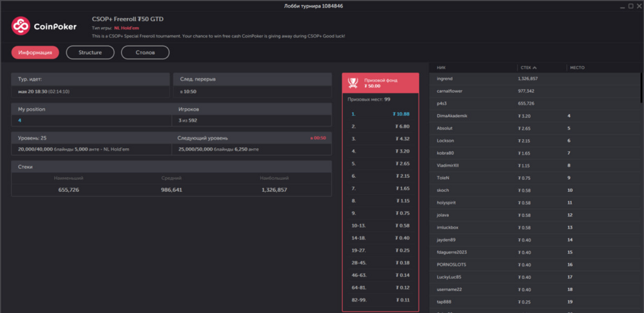Click the My position value 4

(20, 120)
